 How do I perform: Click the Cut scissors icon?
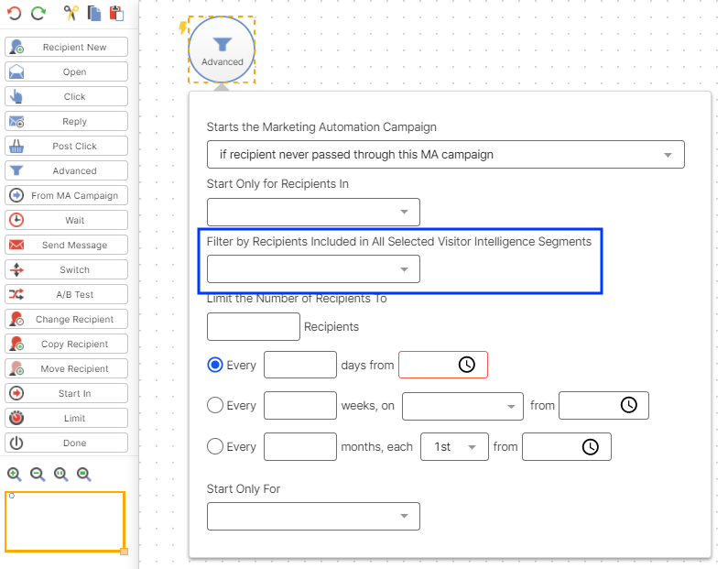click(71, 13)
